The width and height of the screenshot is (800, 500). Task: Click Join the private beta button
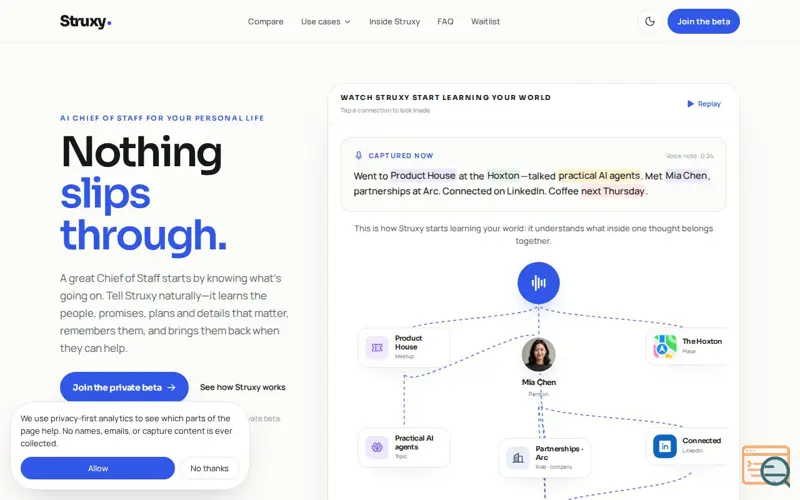tap(124, 387)
